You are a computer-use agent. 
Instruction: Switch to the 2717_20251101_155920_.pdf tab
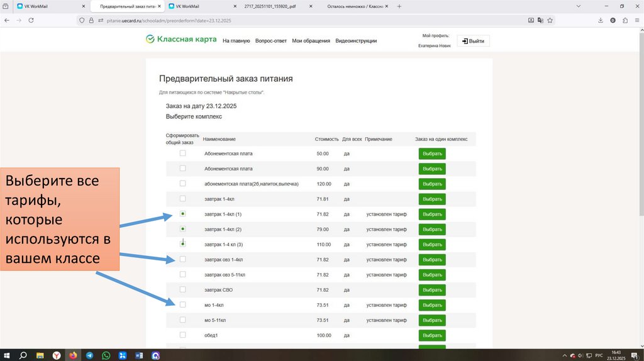tap(277, 6)
